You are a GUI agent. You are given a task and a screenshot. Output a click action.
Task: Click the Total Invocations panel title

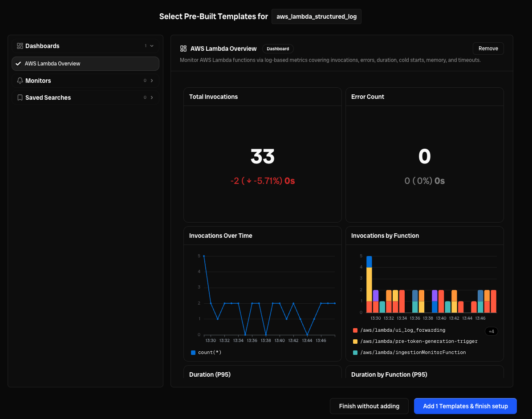pyautogui.click(x=213, y=97)
